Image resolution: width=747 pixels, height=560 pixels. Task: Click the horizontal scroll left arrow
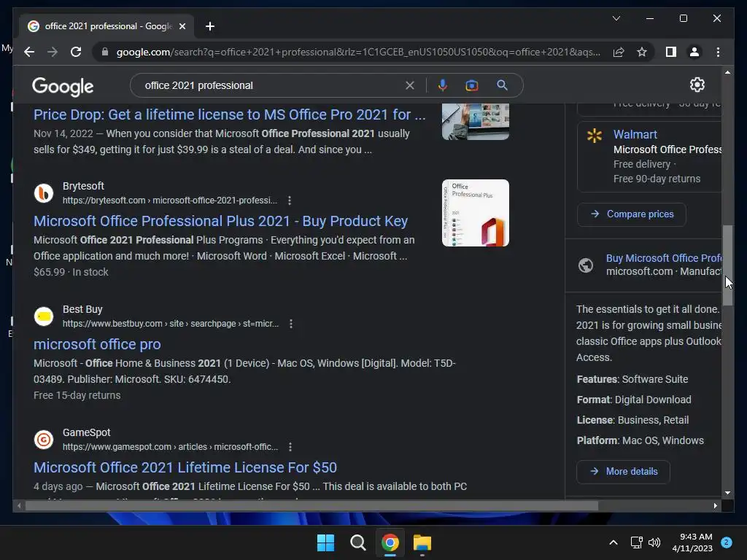click(x=18, y=506)
